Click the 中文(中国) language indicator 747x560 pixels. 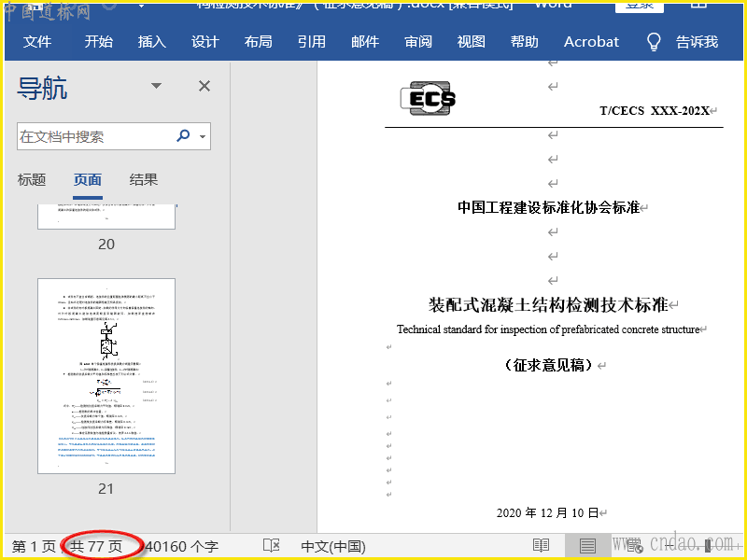click(333, 546)
